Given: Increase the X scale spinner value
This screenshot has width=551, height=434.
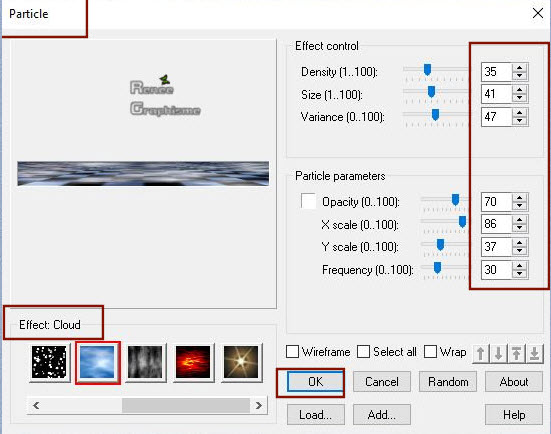Looking at the screenshot, I should coord(519,220).
